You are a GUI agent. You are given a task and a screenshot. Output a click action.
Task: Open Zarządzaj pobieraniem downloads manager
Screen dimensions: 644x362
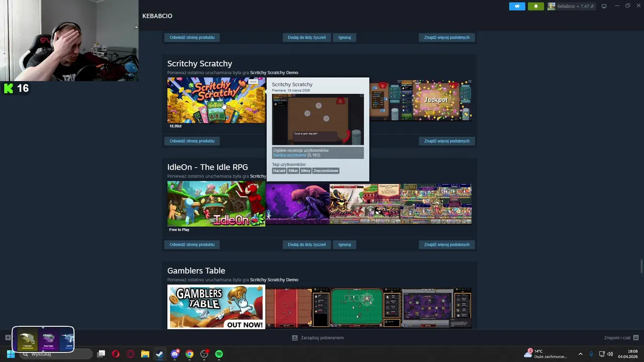pos(317,338)
